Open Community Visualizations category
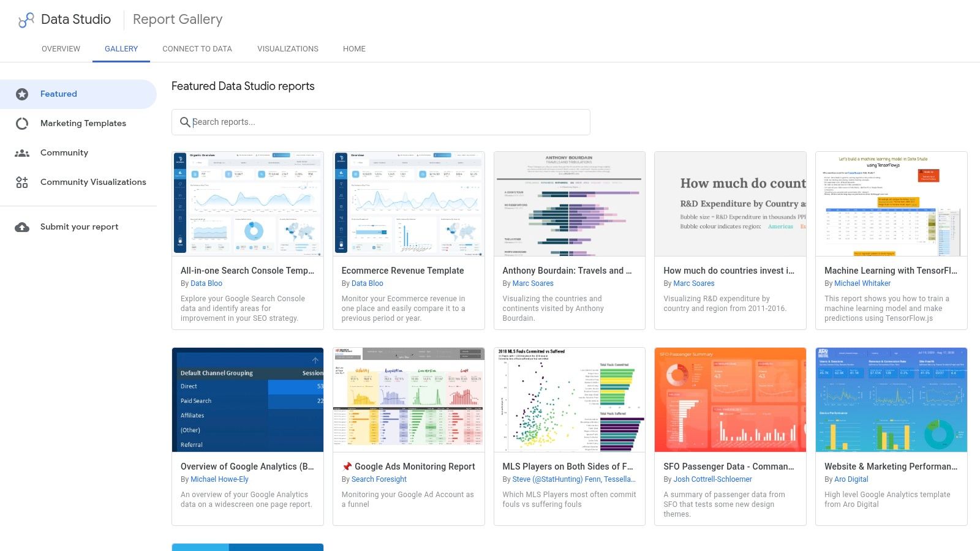Screen dimensions: 980x551 click(78, 182)
